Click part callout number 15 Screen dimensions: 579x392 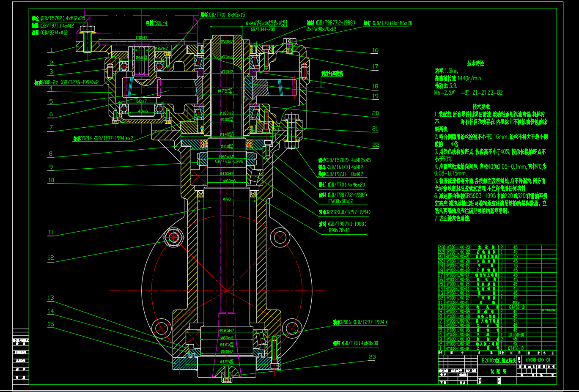pos(51,324)
